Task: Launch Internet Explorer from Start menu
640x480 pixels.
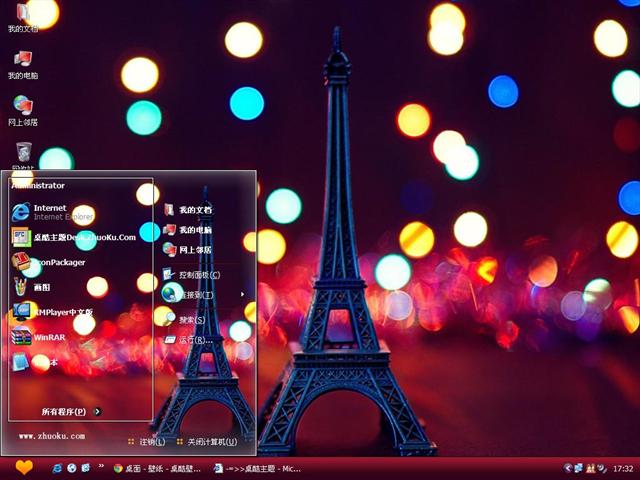Action: (53, 212)
